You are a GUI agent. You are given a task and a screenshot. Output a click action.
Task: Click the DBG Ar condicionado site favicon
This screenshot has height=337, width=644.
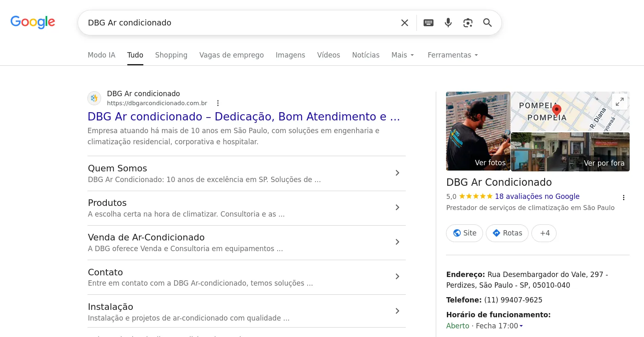(94, 98)
